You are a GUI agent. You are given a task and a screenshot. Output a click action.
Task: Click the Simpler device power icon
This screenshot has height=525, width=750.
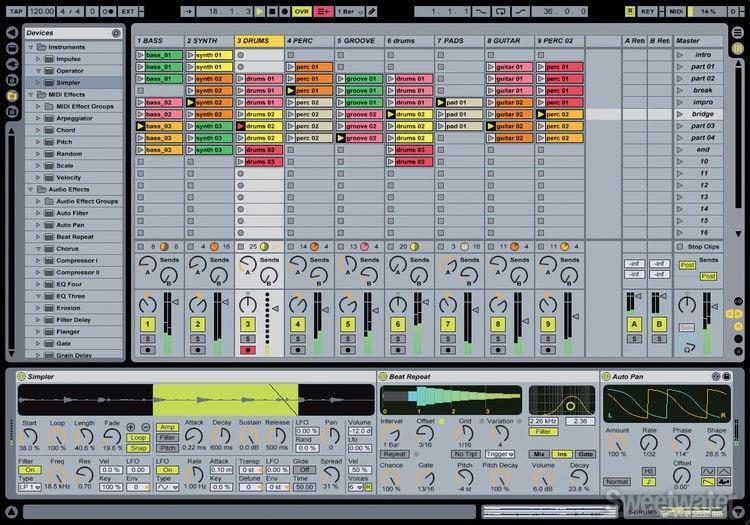coord(21,377)
